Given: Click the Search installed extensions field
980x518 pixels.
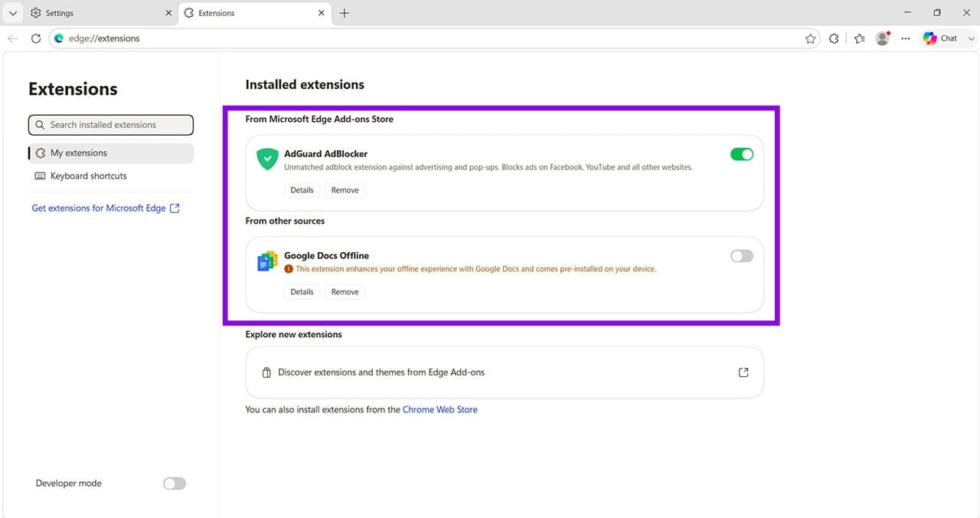Looking at the screenshot, I should (x=111, y=125).
